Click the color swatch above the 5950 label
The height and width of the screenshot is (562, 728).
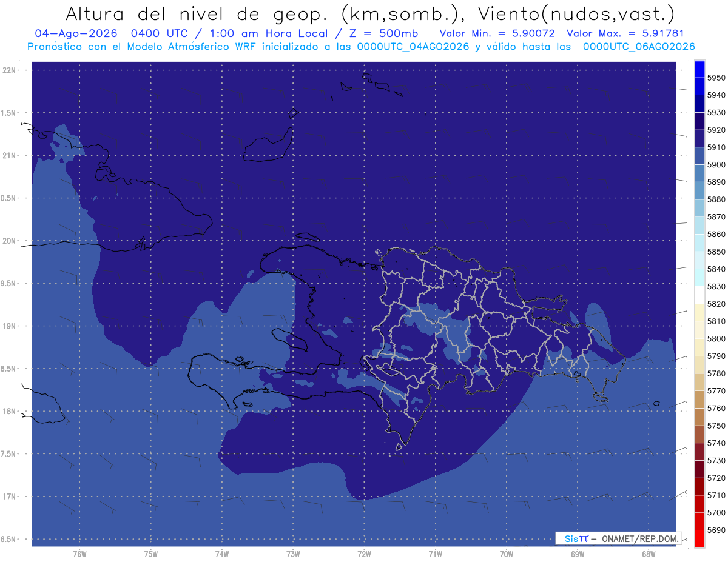point(699,69)
